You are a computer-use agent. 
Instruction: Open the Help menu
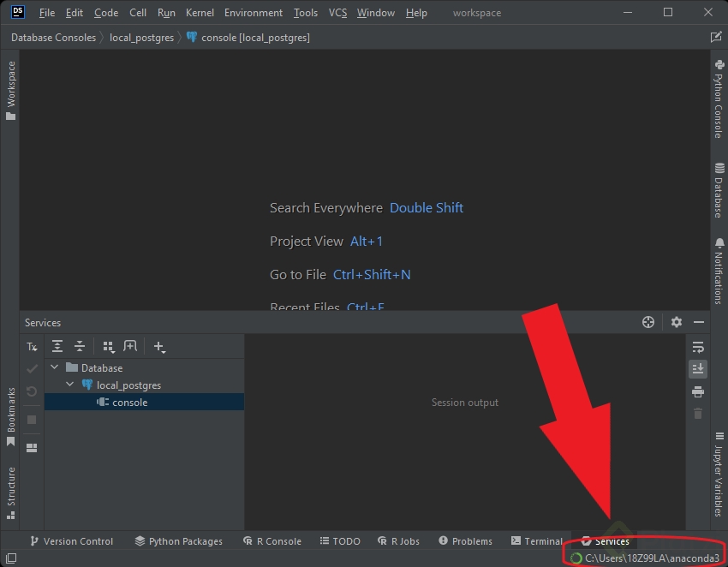[416, 13]
